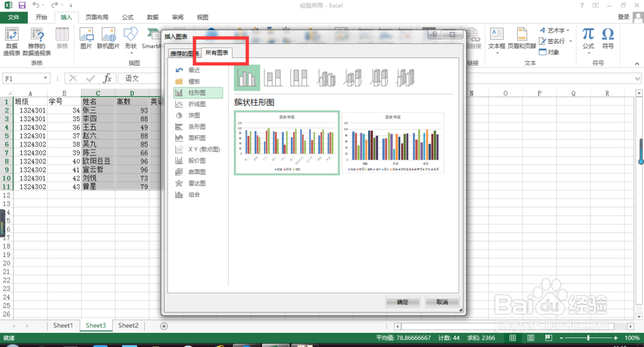Viewport: 644px width, 347px height.
Task: Add a new sheet with plus button
Action: 164,326
